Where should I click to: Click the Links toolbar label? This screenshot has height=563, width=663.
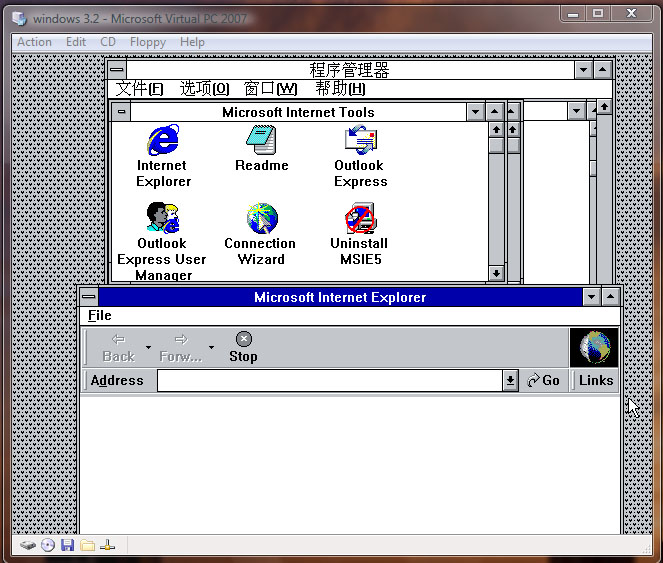596,381
